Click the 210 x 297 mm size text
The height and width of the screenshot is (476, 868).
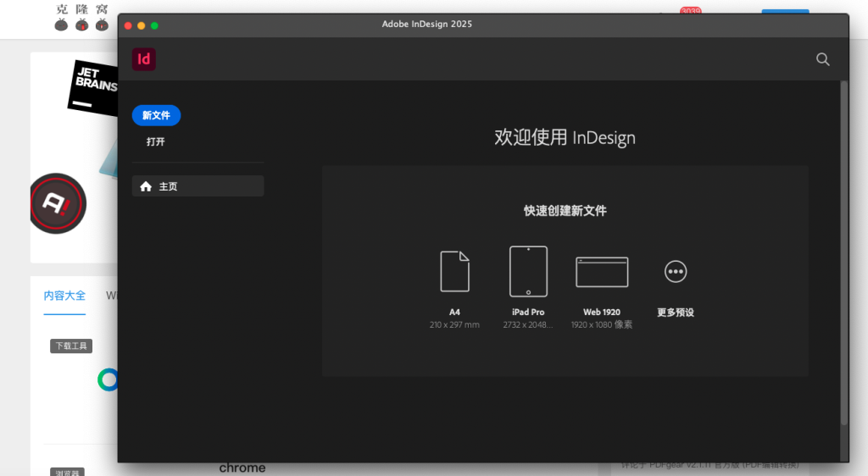pyautogui.click(x=454, y=325)
